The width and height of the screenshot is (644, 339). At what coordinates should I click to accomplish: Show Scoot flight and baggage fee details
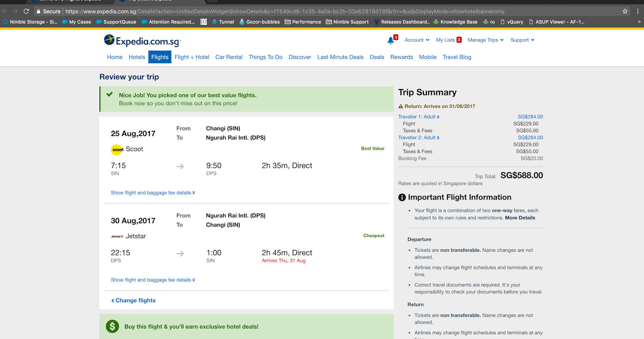(153, 193)
